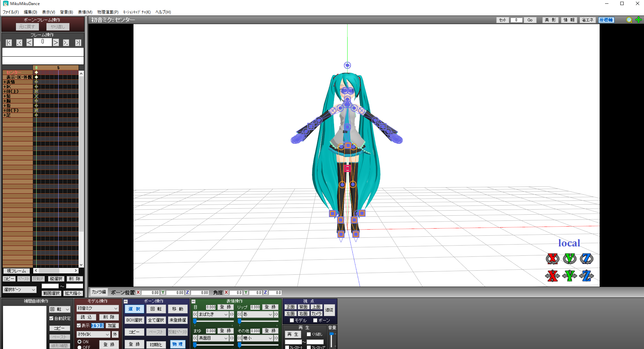Screen dimensions: 644x349
Task: Open the あ lip morph dropdown
Action: point(257,314)
